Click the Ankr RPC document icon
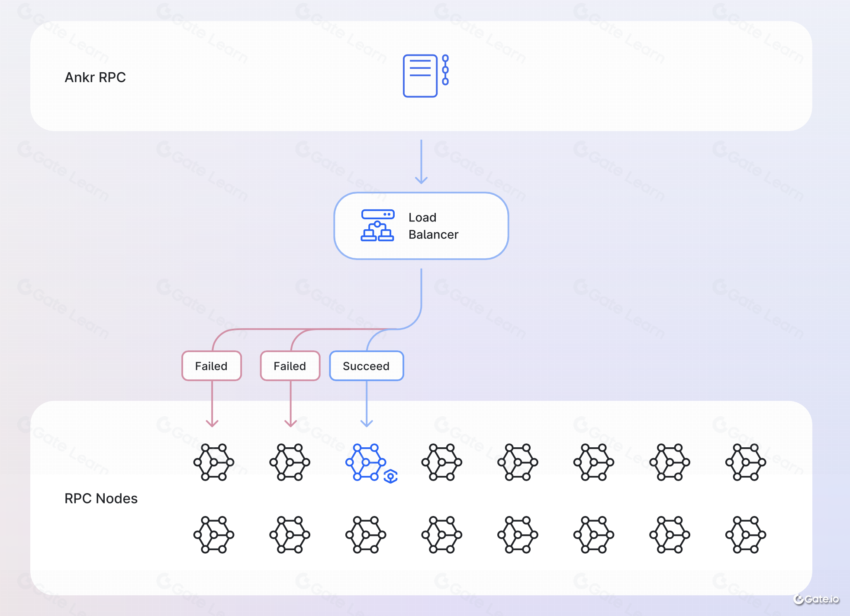The image size is (850, 616). pos(426,76)
